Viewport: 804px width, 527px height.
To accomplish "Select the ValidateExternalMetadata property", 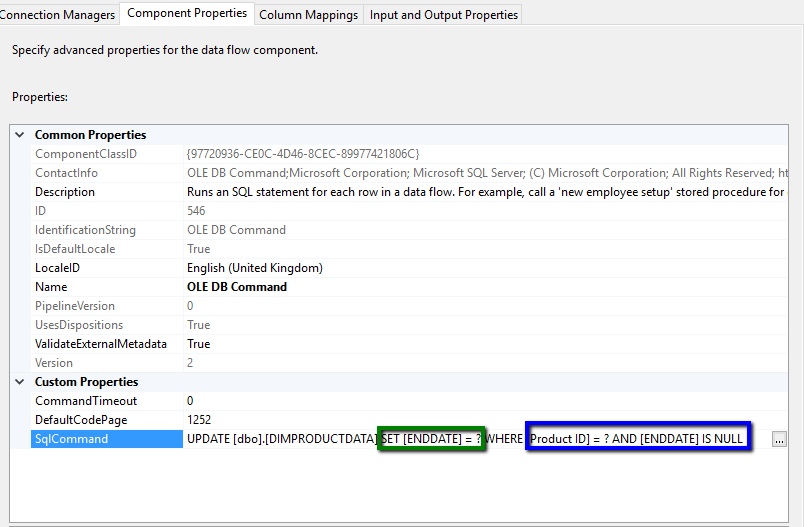I will (x=100, y=344).
